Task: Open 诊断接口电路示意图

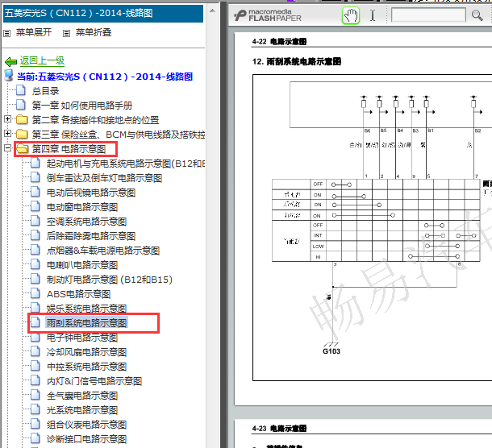Action: (x=86, y=439)
